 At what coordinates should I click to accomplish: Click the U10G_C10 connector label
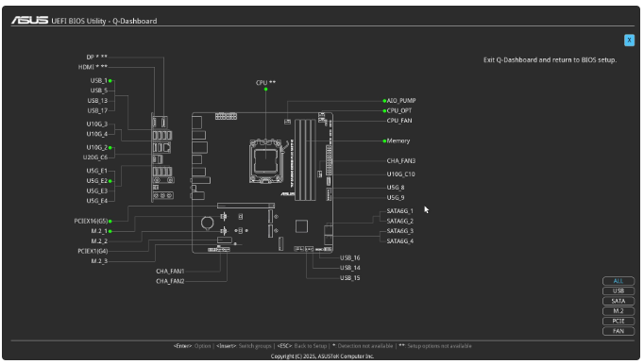(401, 174)
